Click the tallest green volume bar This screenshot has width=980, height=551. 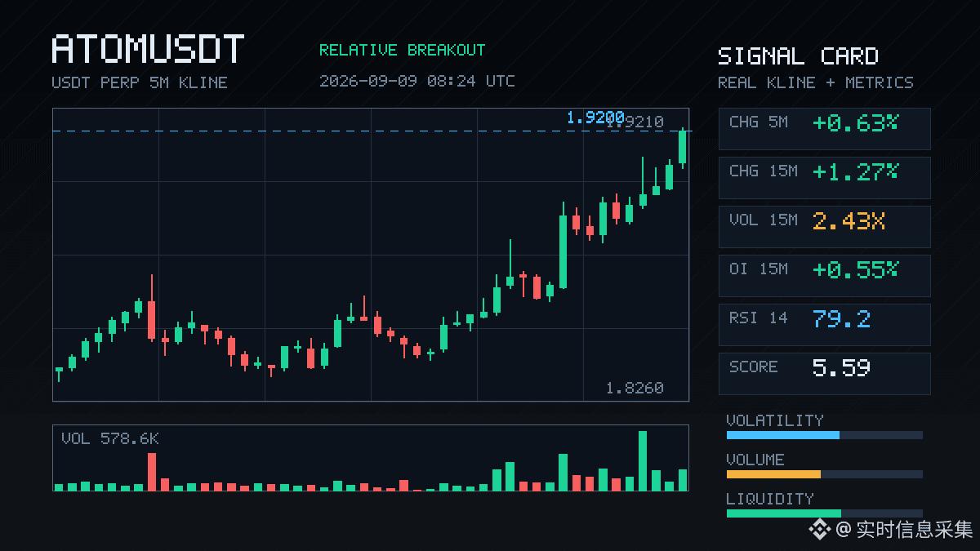[x=643, y=460]
